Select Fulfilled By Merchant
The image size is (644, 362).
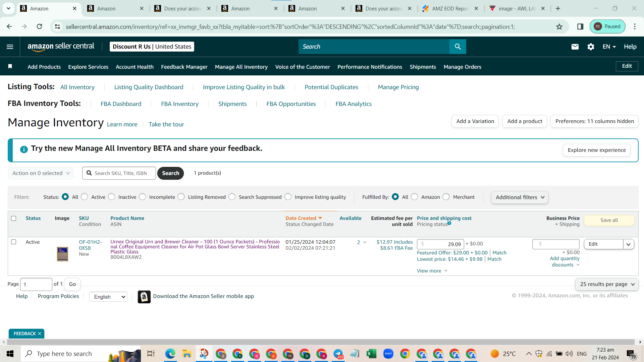coord(446,197)
